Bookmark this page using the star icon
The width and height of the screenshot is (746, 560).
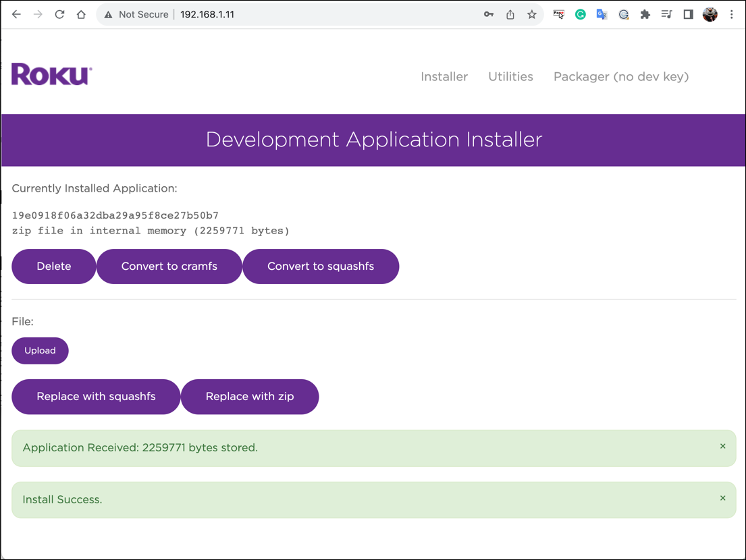[532, 14]
